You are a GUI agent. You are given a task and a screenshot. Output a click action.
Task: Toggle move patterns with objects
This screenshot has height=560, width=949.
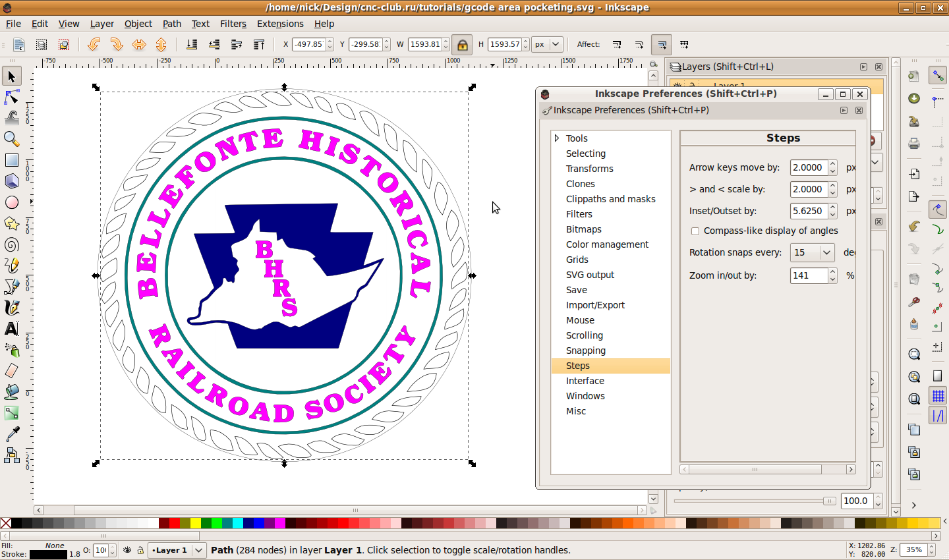click(684, 44)
